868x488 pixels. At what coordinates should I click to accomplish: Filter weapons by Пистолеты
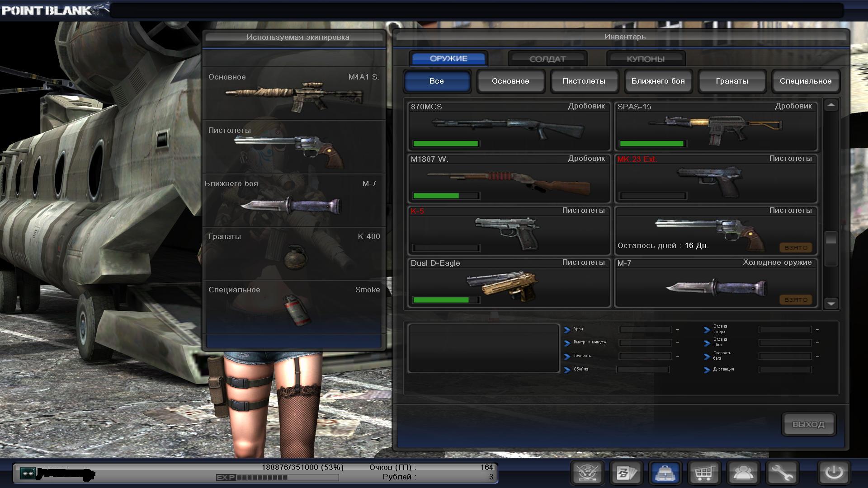coord(584,81)
